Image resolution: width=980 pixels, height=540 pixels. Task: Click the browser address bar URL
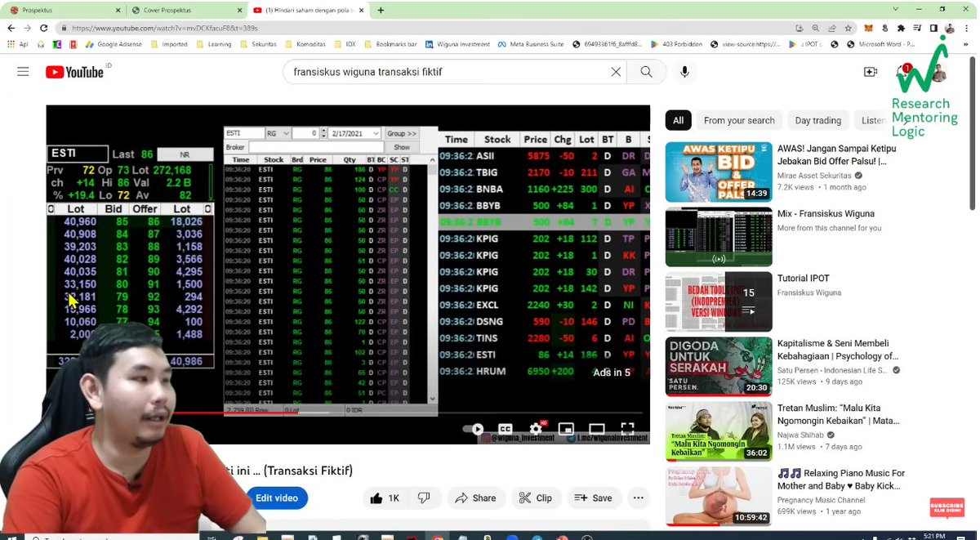point(165,28)
